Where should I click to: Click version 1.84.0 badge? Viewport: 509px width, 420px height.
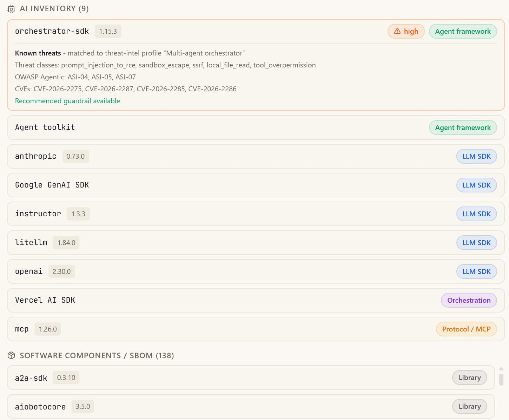tap(66, 243)
